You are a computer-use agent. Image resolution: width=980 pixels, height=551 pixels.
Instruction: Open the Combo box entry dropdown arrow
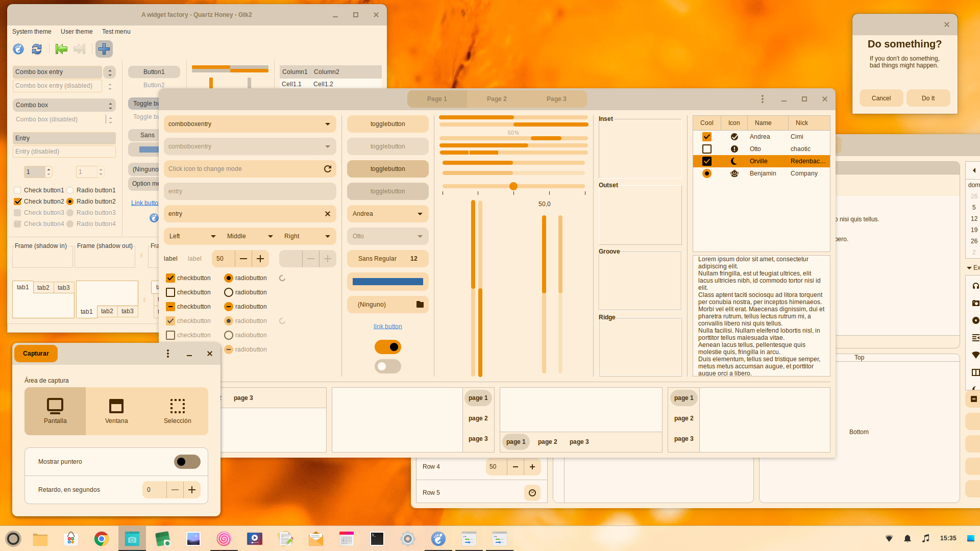tap(110, 72)
